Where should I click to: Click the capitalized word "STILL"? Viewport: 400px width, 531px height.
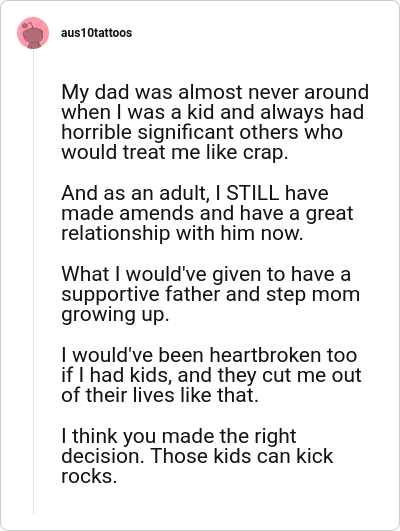click(253, 193)
